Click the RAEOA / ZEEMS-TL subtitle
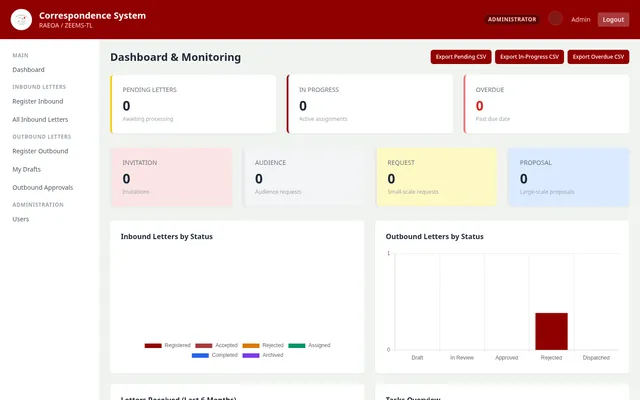The height and width of the screenshot is (400, 640). pos(66,26)
